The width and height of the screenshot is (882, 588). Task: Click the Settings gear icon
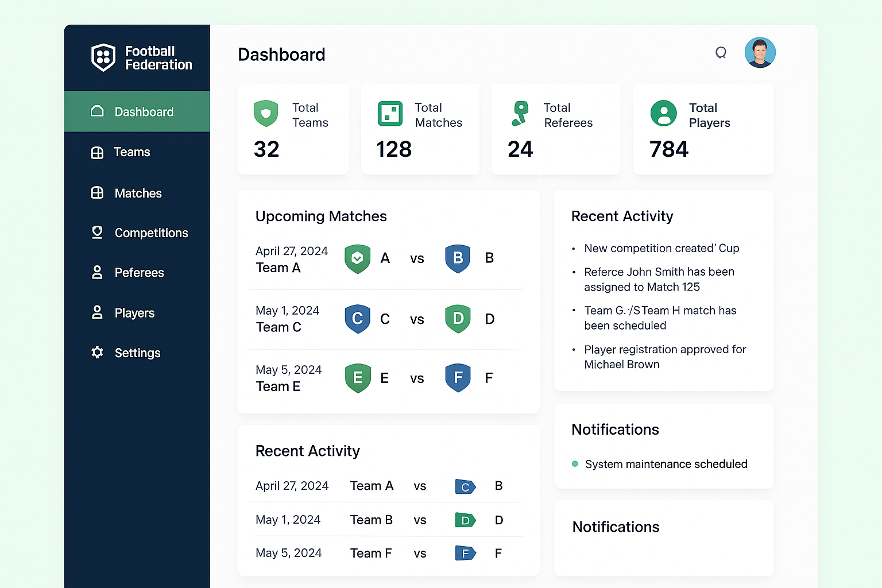pyautogui.click(x=97, y=352)
